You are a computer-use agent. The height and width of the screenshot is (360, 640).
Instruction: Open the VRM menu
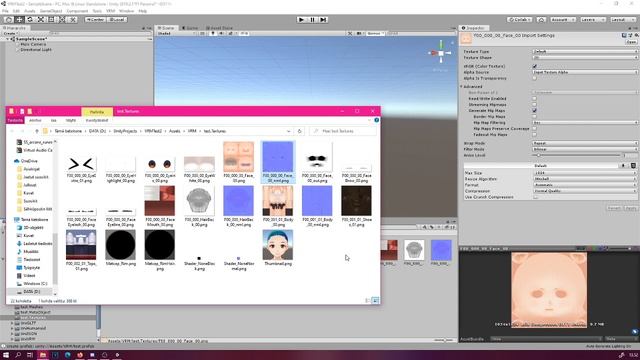coord(111,11)
